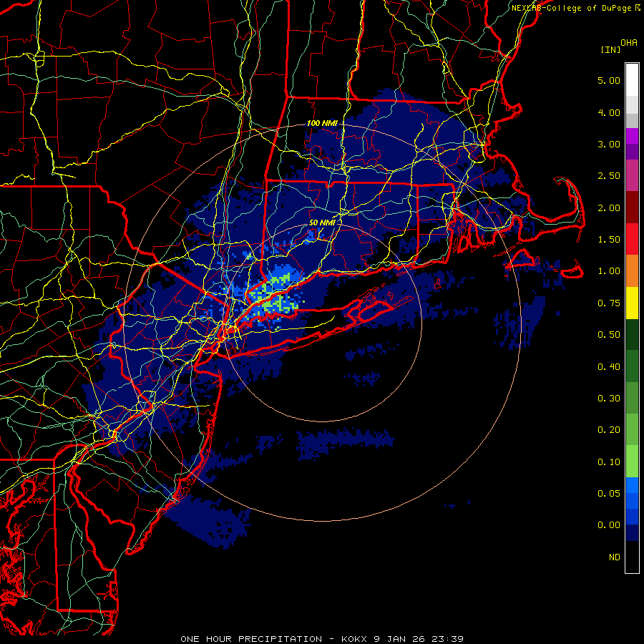Click the NEXLAB-College of DuPage title text
644x644 pixels.
pyautogui.click(x=572, y=8)
